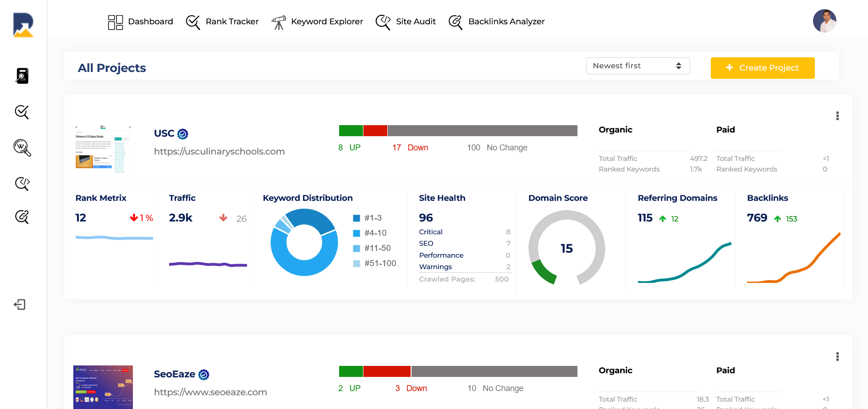Click the Dashboard grid icon
The width and height of the screenshot is (868, 409).
(x=115, y=22)
